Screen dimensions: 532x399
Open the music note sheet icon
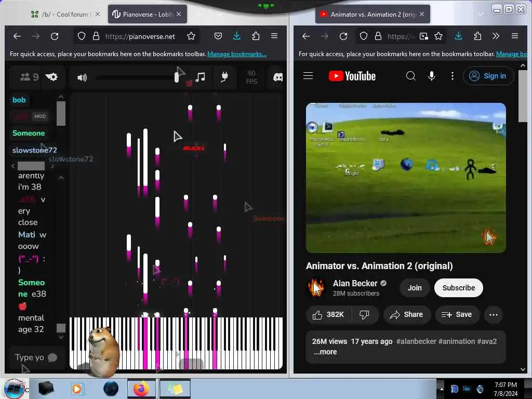coord(200,77)
